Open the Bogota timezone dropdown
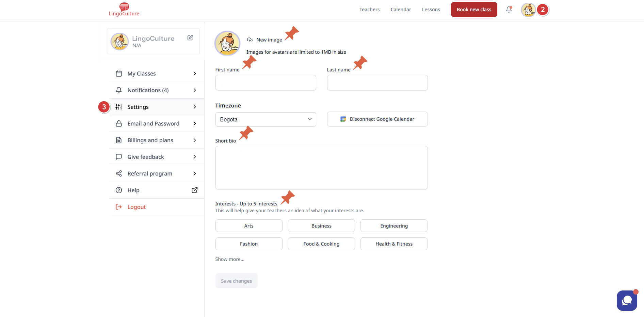 click(265, 119)
